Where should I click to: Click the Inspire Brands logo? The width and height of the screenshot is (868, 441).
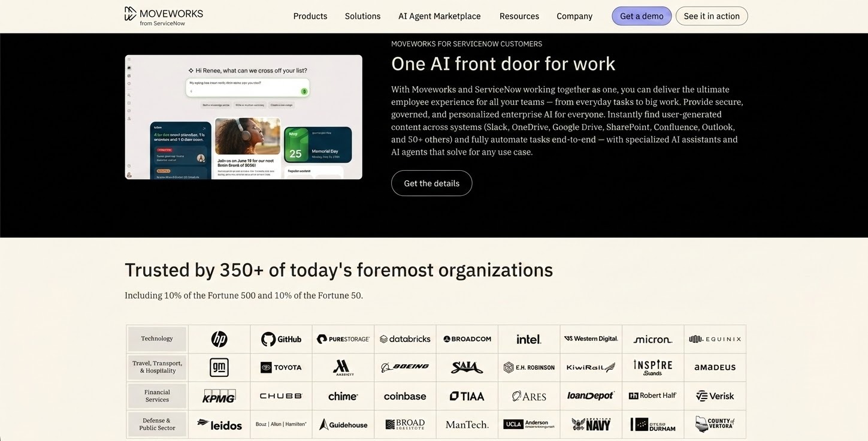click(x=653, y=367)
